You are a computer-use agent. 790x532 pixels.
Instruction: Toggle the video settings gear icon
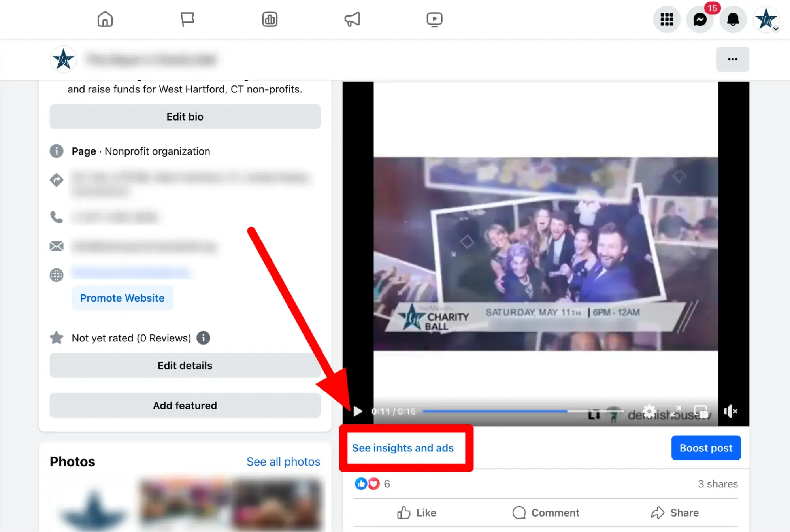(649, 411)
